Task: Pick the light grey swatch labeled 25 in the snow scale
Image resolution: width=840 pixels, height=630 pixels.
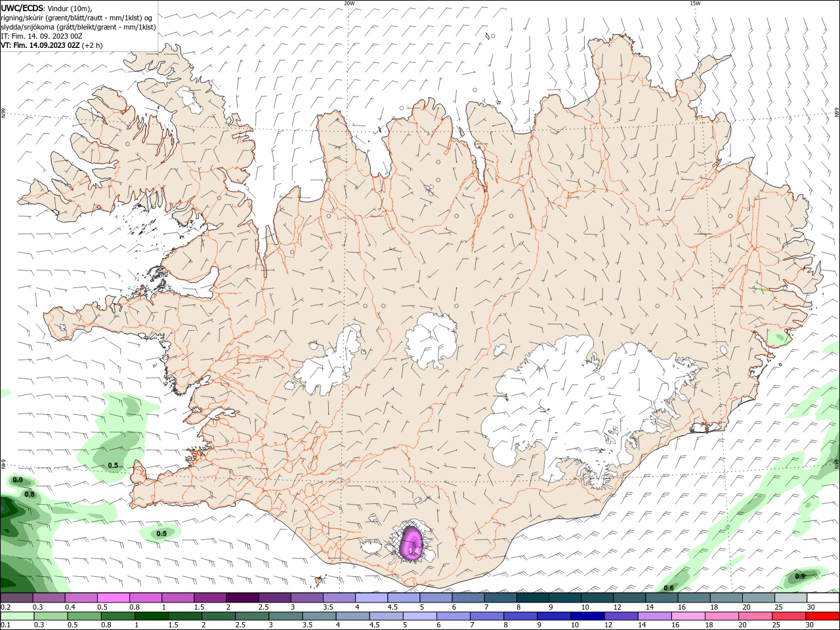Action: tap(790, 598)
